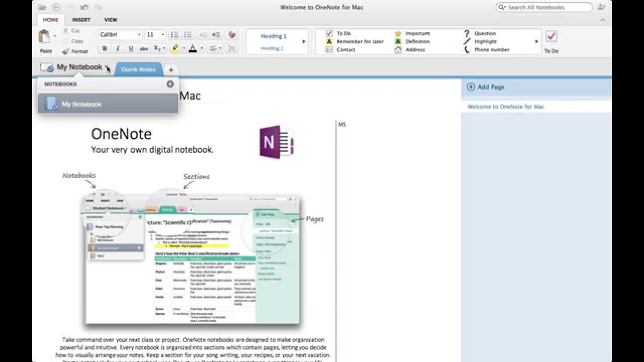Apply Heading 1 style
The image size is (644, 362).
click(x=273, y=36)
